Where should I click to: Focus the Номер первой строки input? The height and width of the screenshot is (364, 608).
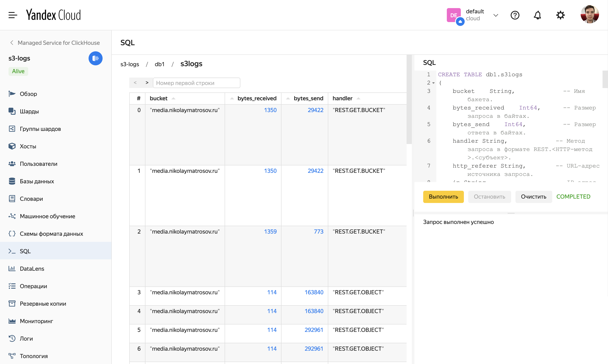[196, 83]
